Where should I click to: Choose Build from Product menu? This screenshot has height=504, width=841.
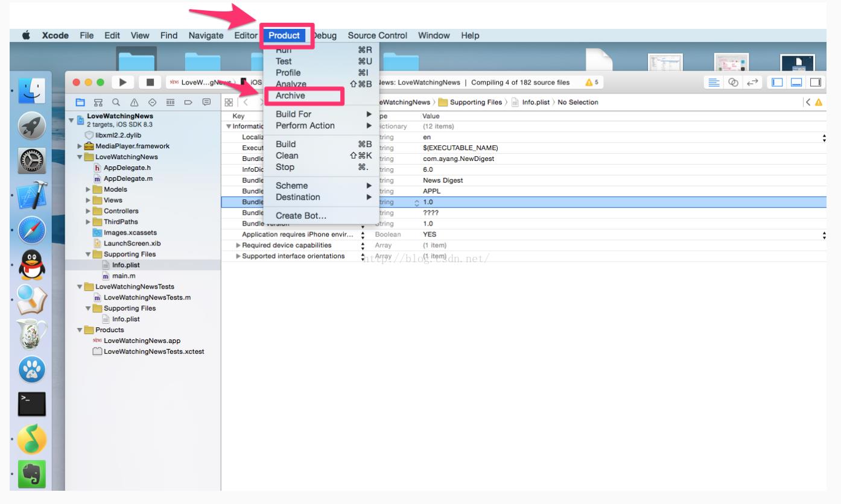click(x=322, y=144)
